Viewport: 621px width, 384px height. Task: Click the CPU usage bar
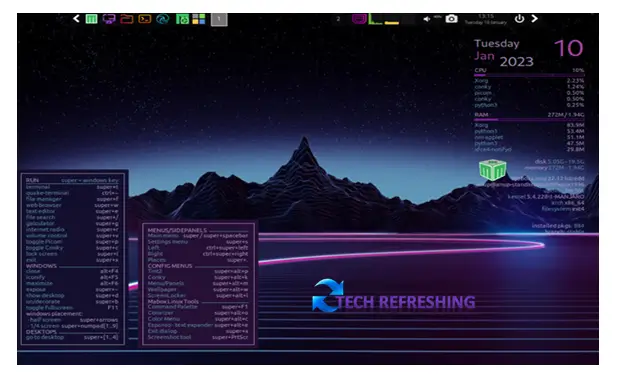click(529, 75)
